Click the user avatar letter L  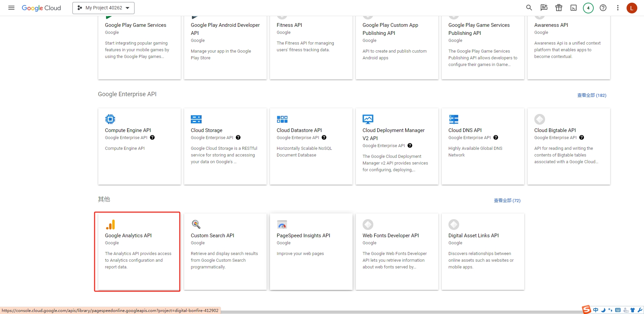[x=632, y=8]
